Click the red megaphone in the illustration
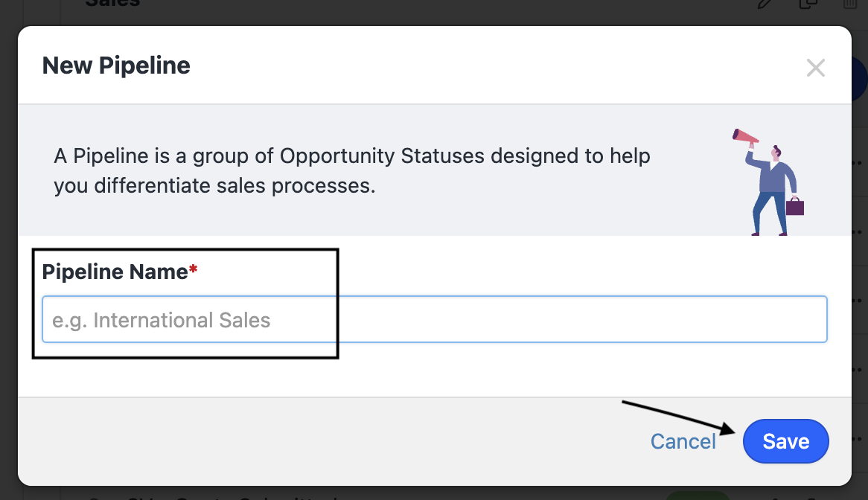 point(744,136)
